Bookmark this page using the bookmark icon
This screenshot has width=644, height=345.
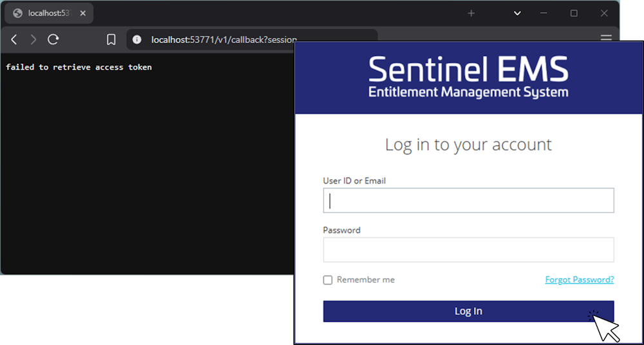coord(111,40)
